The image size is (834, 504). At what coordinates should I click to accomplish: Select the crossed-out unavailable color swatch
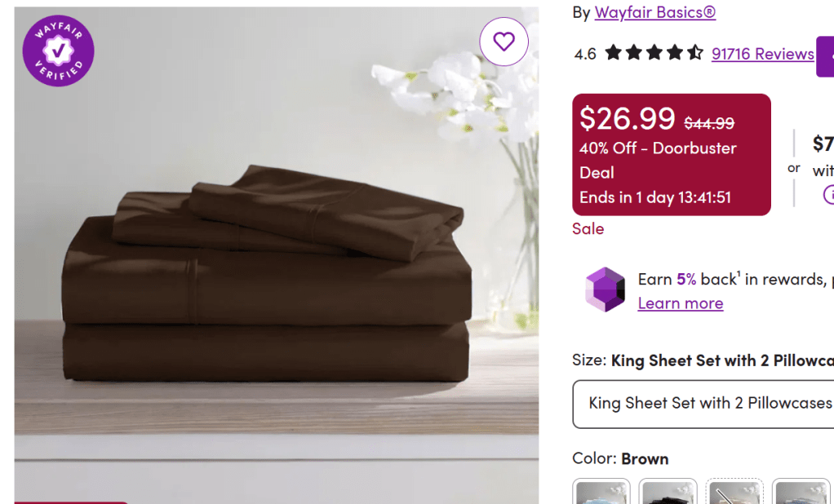click(734, 492)
